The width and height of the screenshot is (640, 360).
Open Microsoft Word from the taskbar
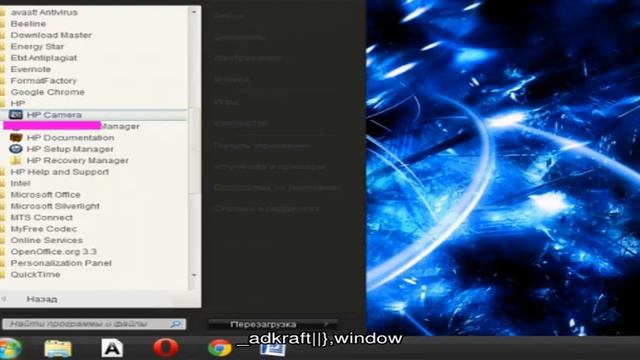pyautogui.click(x=273, y=350)
